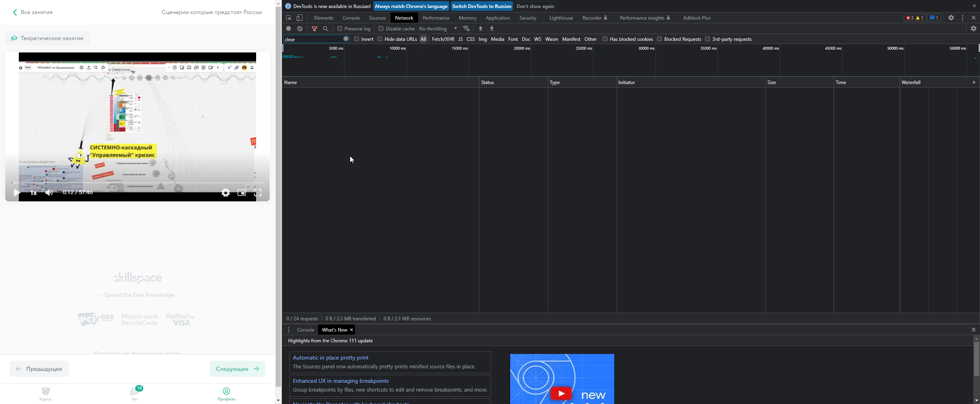Click the Import HAR file upload icon

point(481,29)
